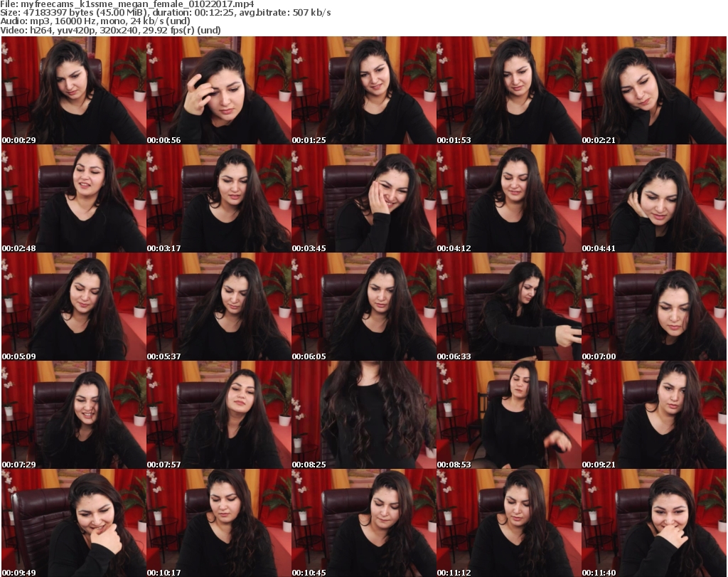Pick the 00:05:09 preview frame

coord(74,307)
